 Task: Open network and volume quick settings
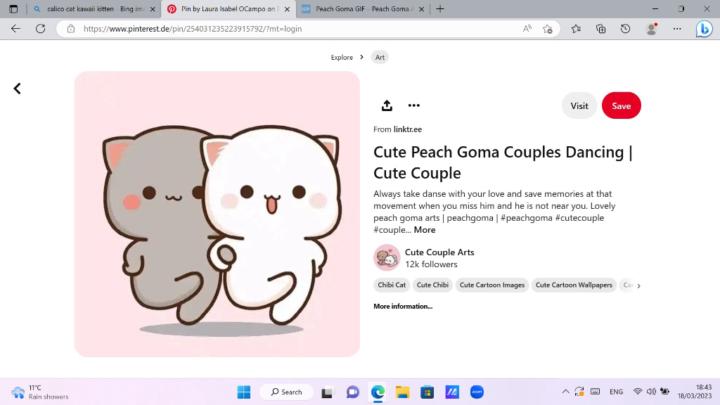651,392
